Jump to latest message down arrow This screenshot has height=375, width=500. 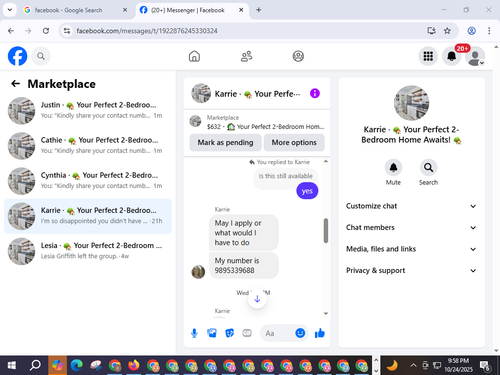point(257,299)
